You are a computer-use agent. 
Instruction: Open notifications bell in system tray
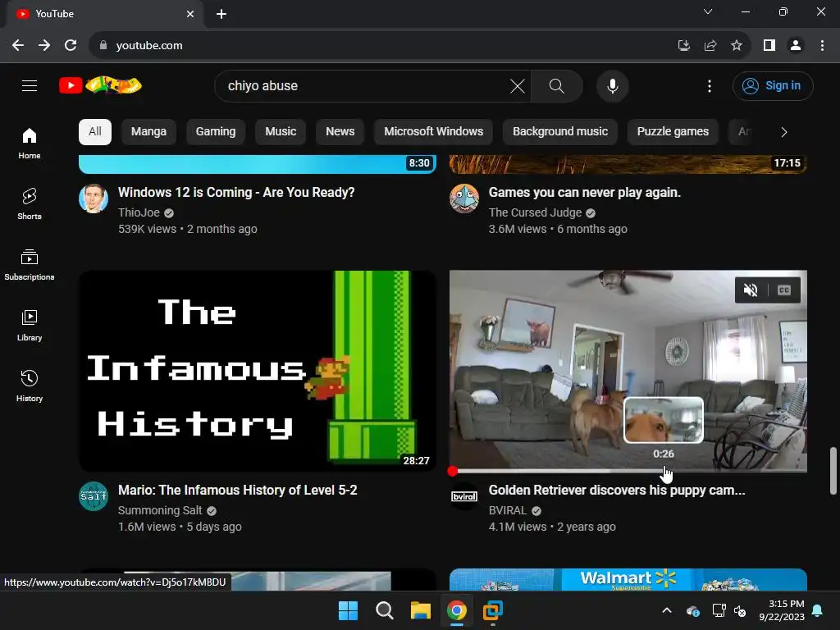click(818, 610)
